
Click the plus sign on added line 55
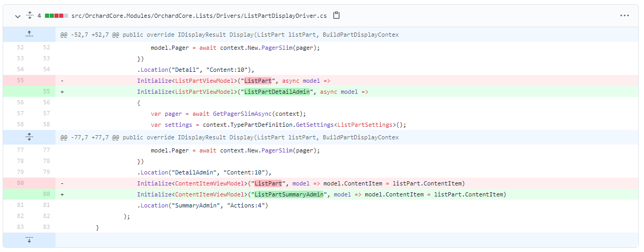[62, 92]
